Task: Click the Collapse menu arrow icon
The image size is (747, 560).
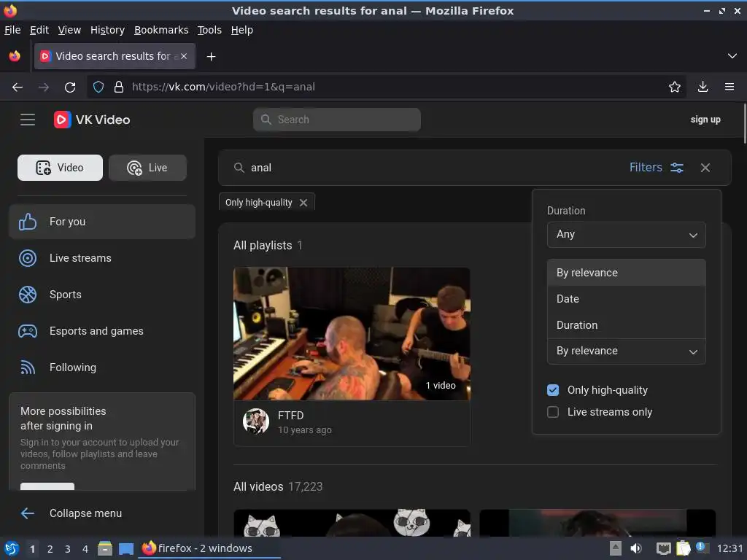Action: (x=28, y=513)
